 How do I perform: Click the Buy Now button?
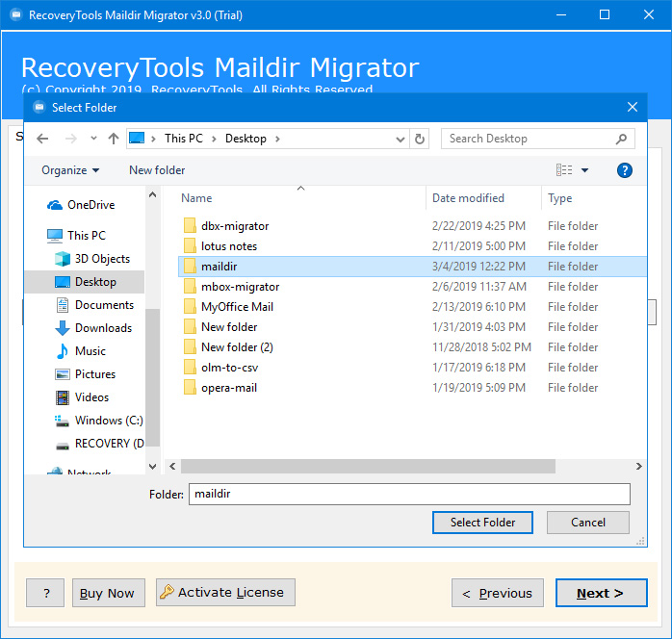coord(109,593)
